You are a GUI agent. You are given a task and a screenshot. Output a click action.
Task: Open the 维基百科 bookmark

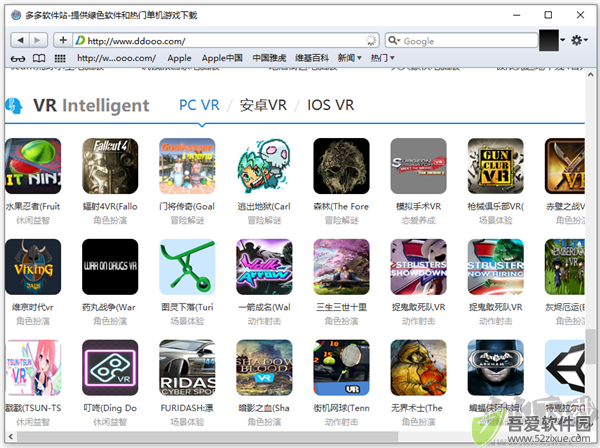pyautogui.click(x=311, y=58)
